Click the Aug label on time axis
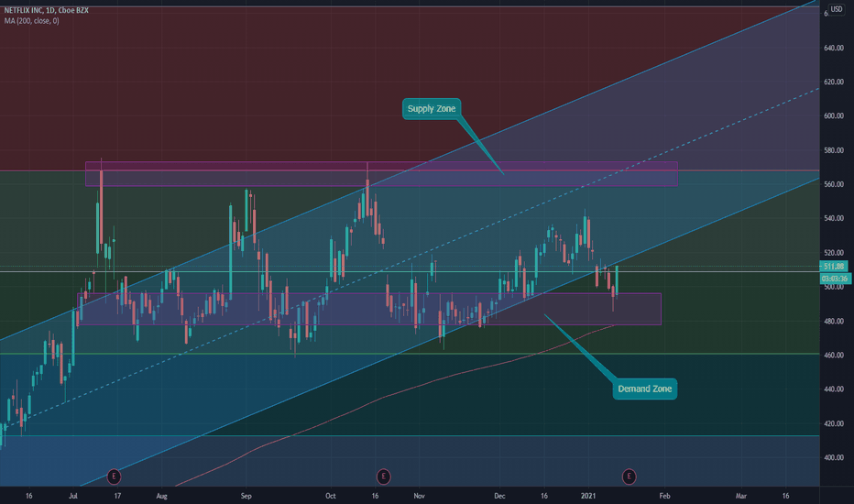Viewport: 854px width, 504px height. pos(162,496)
